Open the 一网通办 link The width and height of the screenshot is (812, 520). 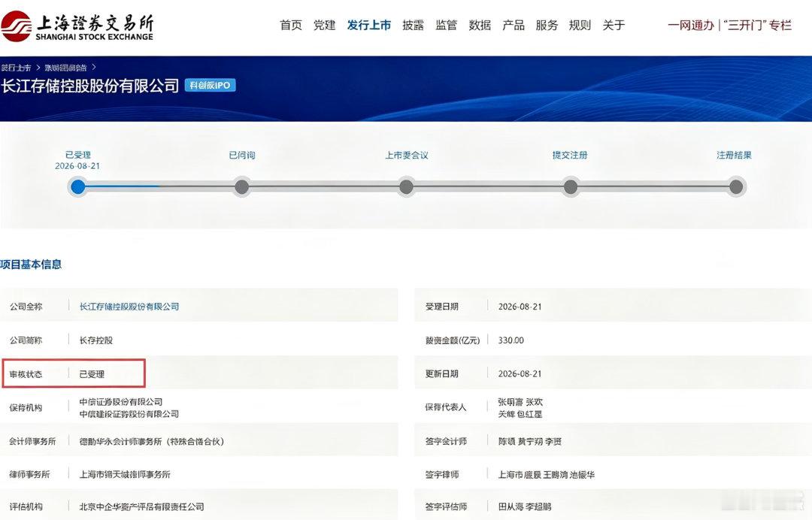pyautogui.click(x=691, y=25)
